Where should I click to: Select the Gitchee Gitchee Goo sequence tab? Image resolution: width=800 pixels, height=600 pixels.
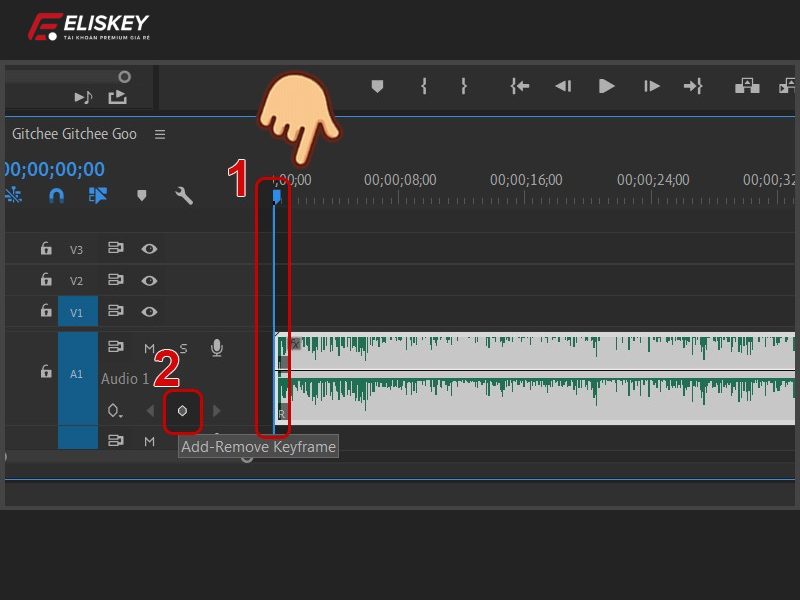75,134
